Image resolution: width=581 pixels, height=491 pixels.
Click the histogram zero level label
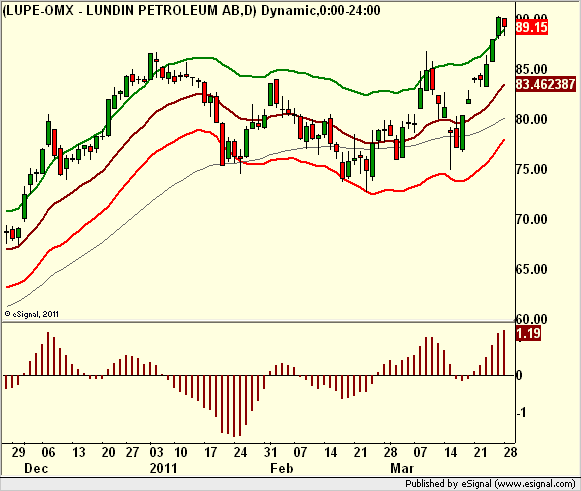coord(519,375)
